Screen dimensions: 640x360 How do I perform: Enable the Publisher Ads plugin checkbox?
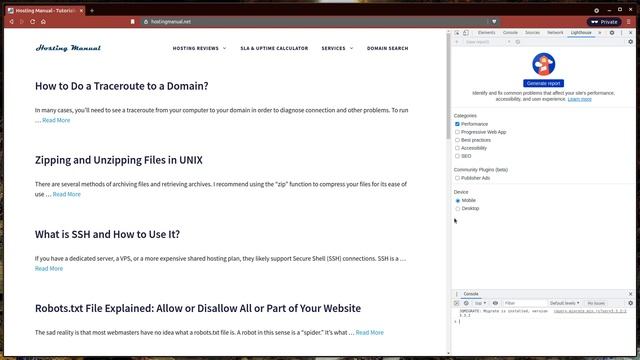[x=457, y=178]
